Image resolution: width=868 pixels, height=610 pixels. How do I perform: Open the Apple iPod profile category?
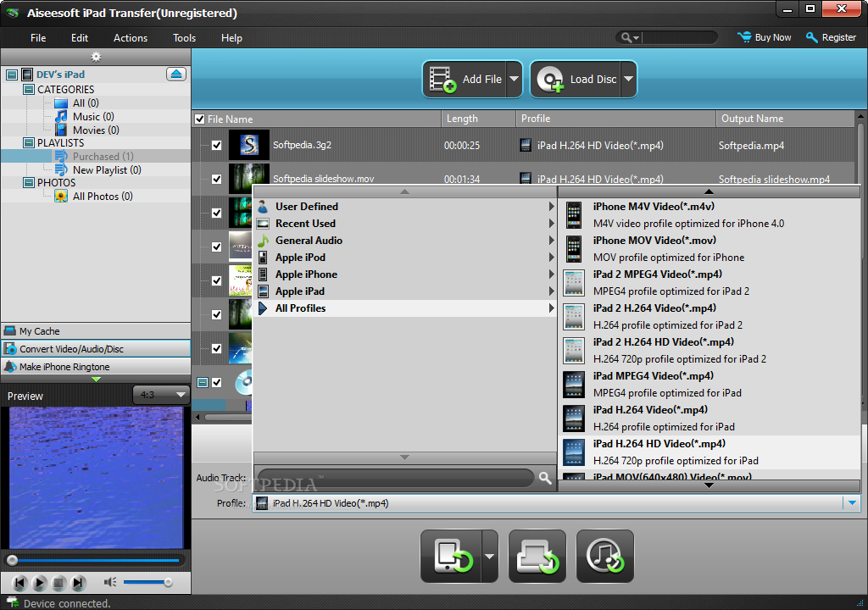point(405,258)
